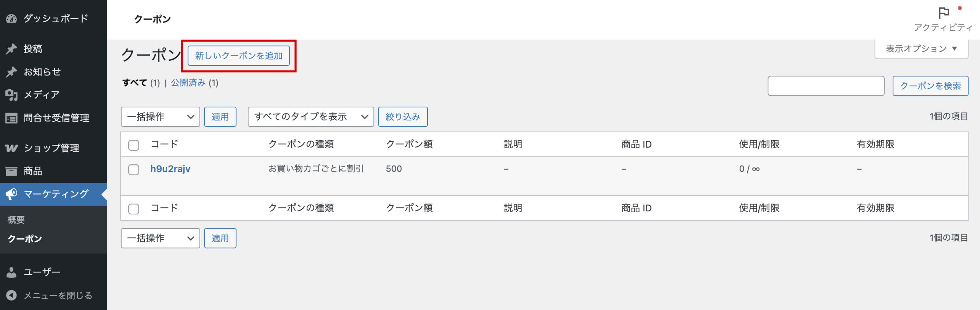Toggle the header select-all checkbox
Viewport: 980px width, 310px height.
pyautogui.click(x=134, y=145)
